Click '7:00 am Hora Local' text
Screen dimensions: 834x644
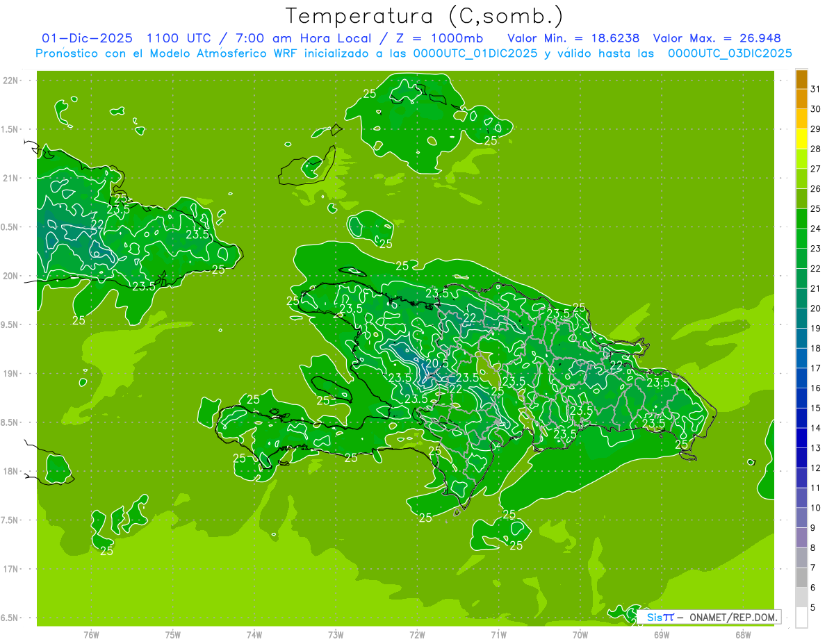301,38
